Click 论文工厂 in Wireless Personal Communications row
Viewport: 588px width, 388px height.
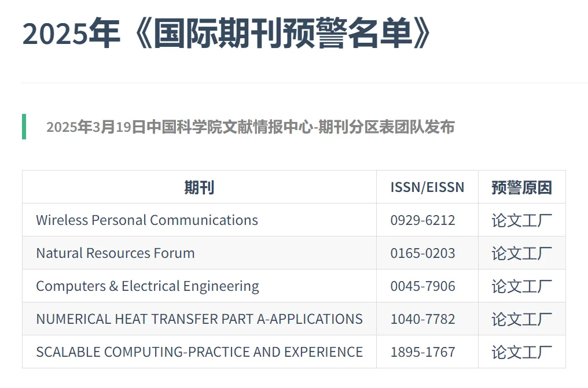pos(521,220)
